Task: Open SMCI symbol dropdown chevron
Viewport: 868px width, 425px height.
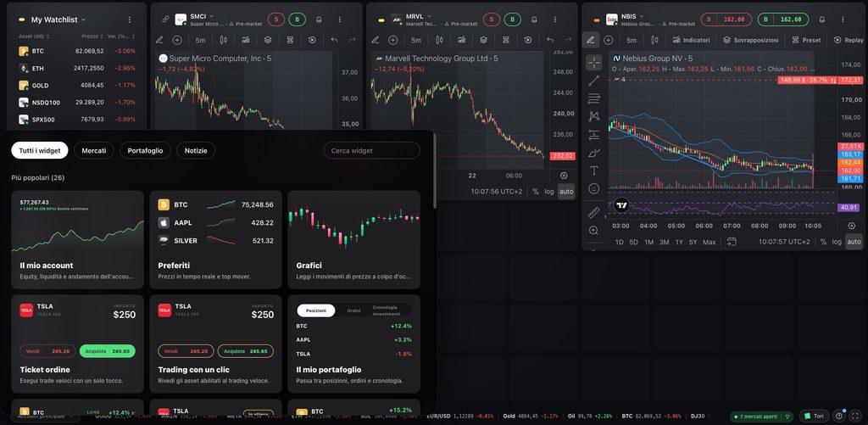Action: coord(211,16)
